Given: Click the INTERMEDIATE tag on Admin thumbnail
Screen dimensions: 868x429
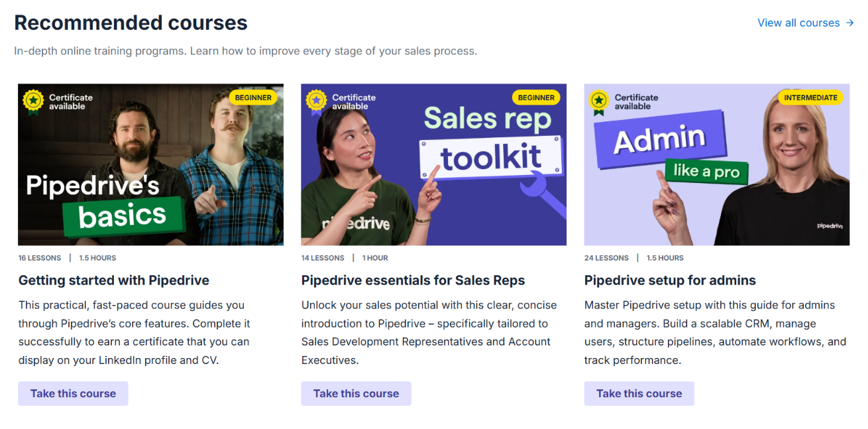Looking at the screenshot, I should pyautogui.click(x=810, y=97).
